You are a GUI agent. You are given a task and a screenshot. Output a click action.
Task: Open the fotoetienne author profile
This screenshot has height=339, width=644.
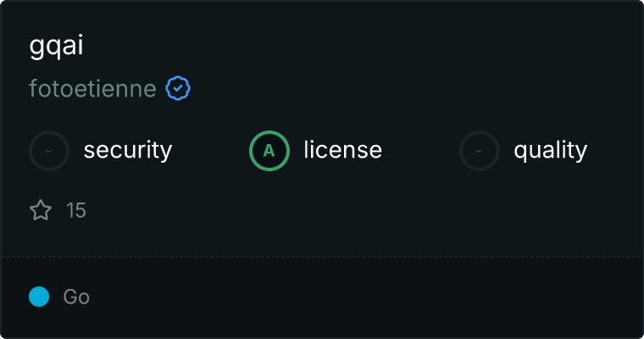point(92,88)
